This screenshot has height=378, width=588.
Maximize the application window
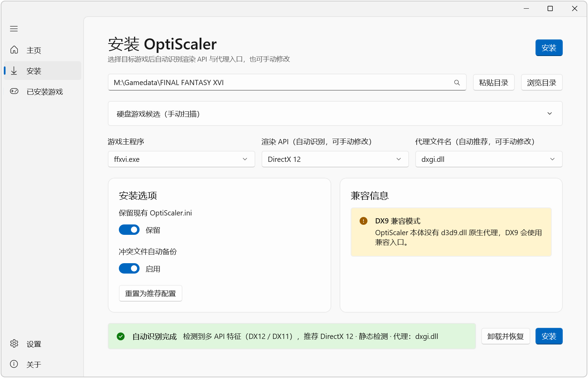(x=550, y=9)
